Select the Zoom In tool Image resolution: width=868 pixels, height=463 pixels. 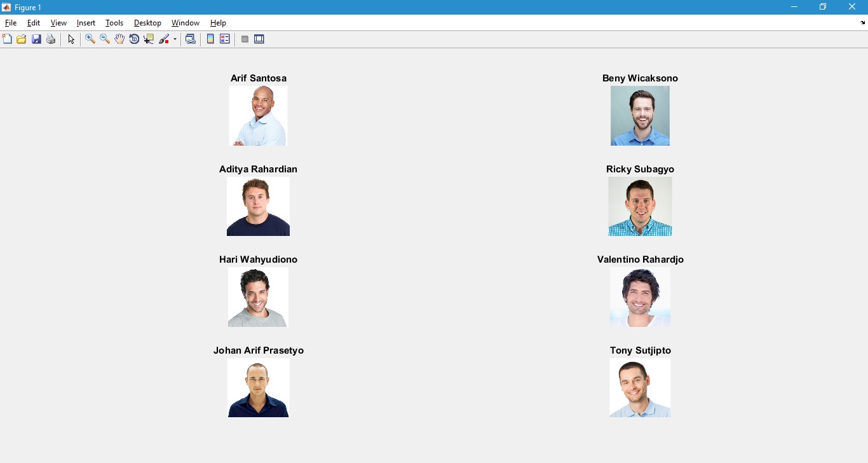[x=90, y=39]
